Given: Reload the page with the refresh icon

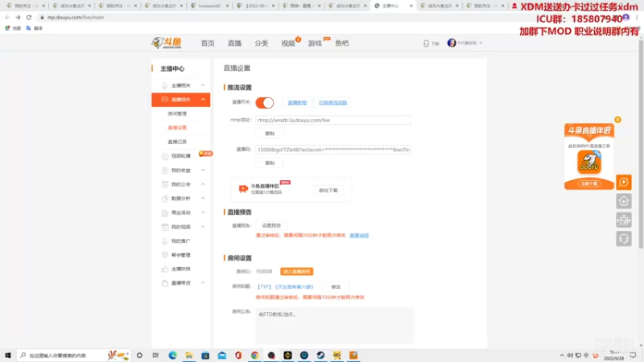Looking at the screenshot, I should (x=29, y=17).
